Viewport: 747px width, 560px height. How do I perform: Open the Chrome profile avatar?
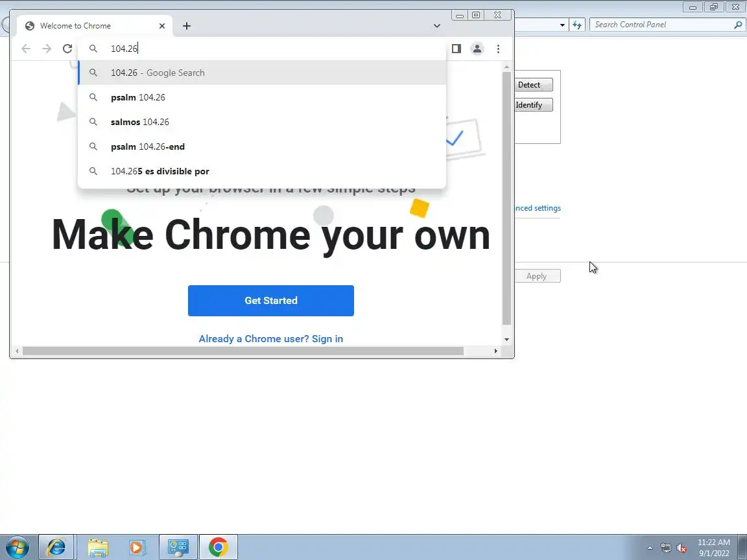(x=477, y=49)
